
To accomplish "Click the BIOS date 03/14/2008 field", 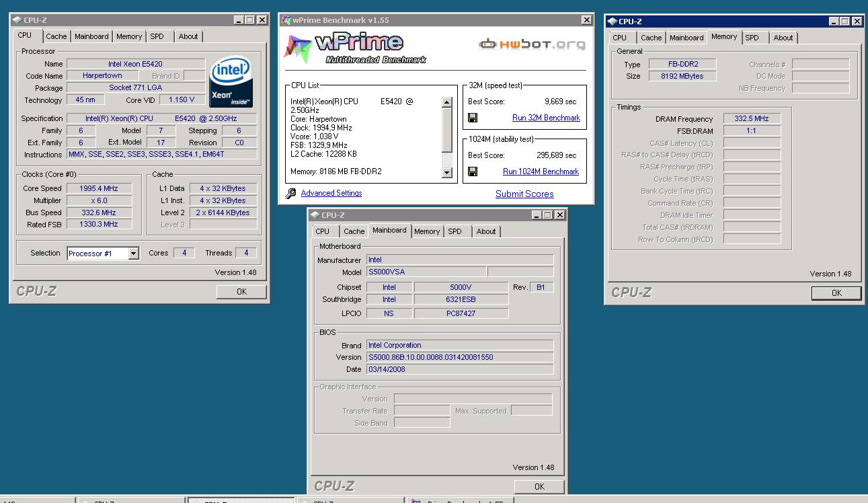I will click(460, 369).
